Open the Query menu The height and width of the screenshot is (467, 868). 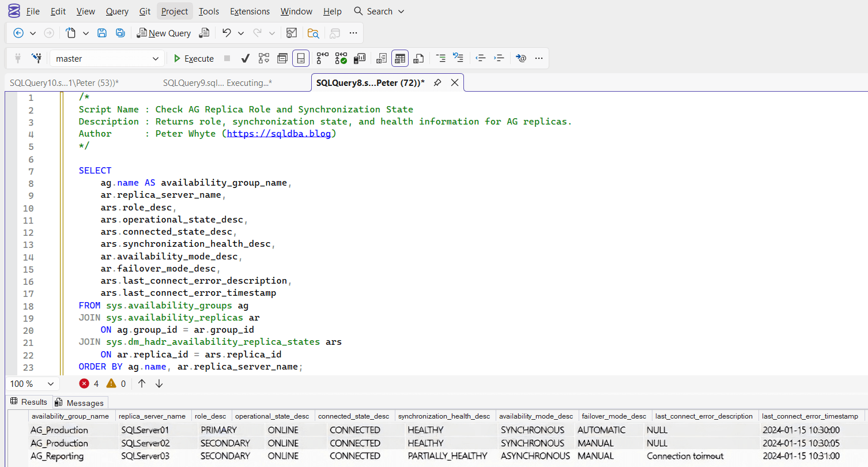pyautogui.click(x=117, y=12)
